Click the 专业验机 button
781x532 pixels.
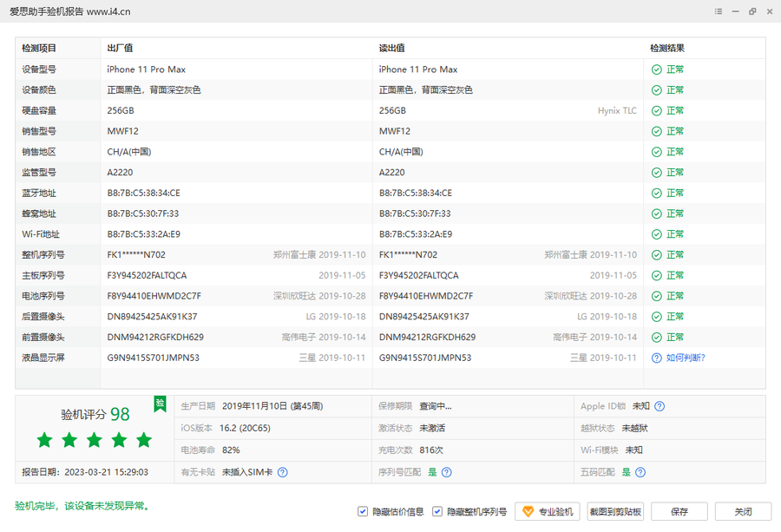548,512
